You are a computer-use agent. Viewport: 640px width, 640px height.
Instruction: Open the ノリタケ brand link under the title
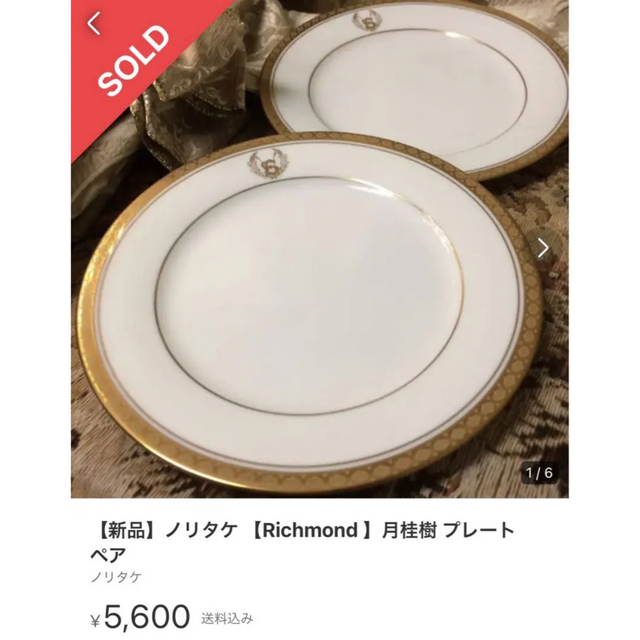(116, 577)
